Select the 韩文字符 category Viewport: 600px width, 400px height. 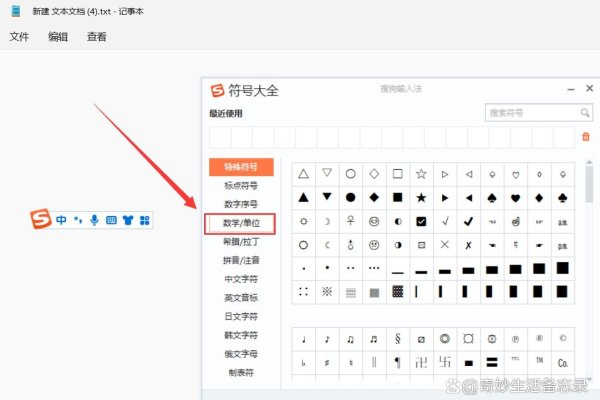click(241, 335)
